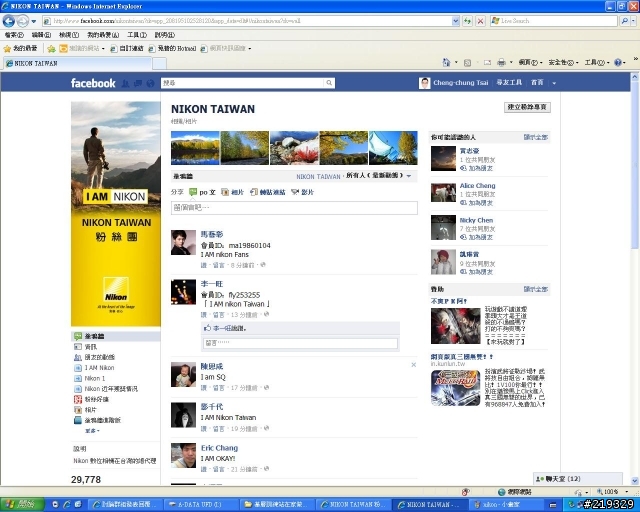The width and height of the screenshot is (640, 512).
Task: Open the Nikon 1 sidebar item
Action: coord(94,378)
